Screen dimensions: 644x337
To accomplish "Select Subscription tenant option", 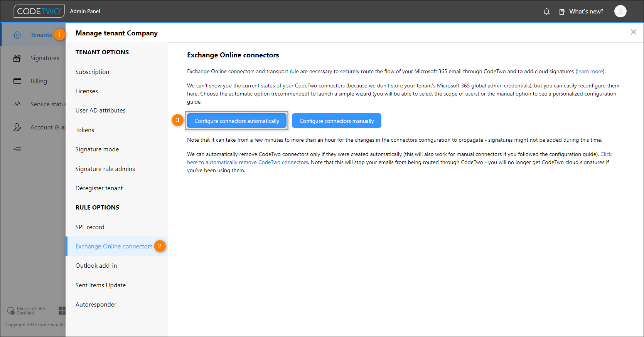I will click(x=116, y=72).
